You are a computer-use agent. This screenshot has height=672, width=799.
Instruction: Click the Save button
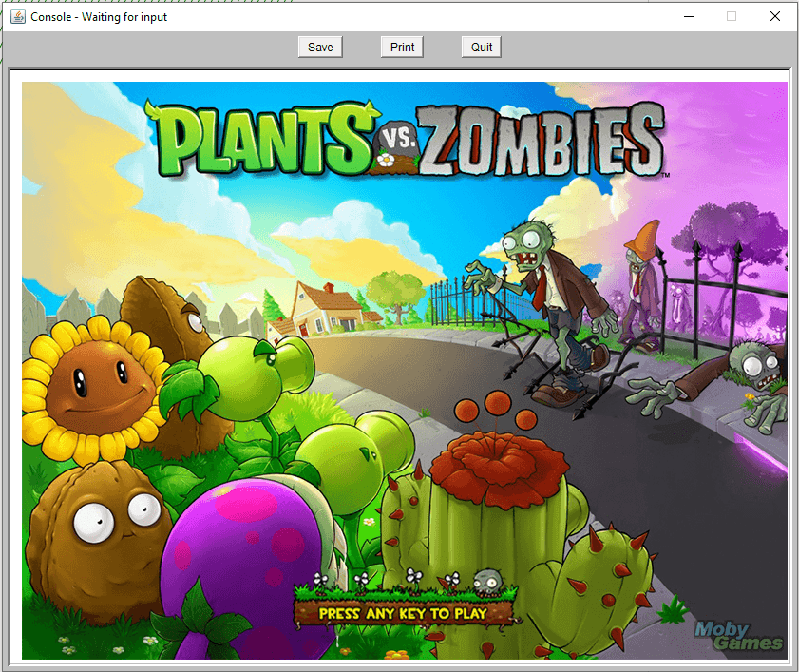(x=320, y=47)
